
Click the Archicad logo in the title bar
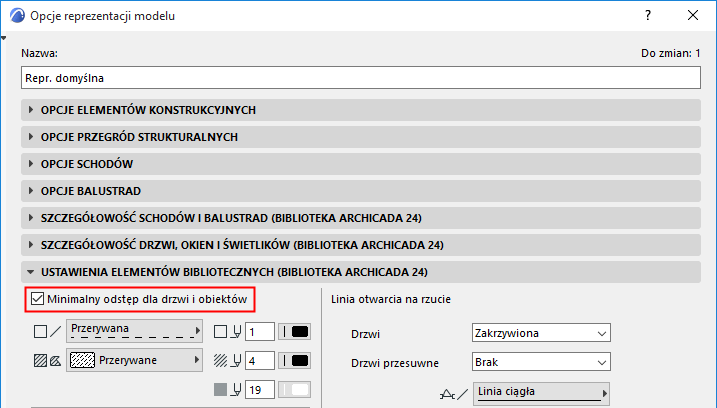coord(17,15)
